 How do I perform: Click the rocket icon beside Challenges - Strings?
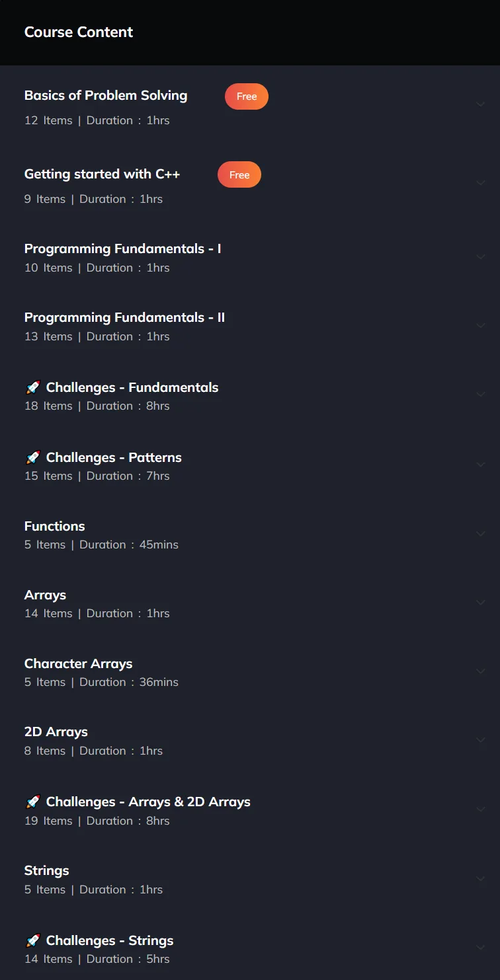32,941
